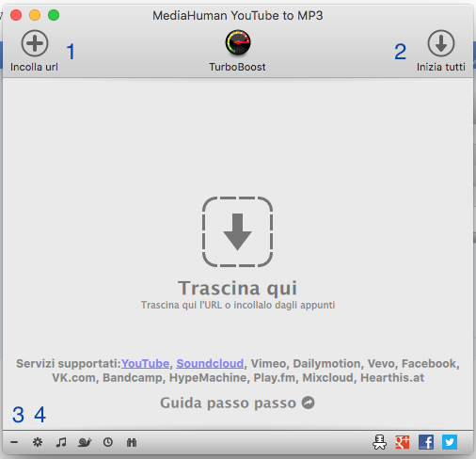
Task: Click the "TurboBoost" label
Action: [x=237, y=67]
